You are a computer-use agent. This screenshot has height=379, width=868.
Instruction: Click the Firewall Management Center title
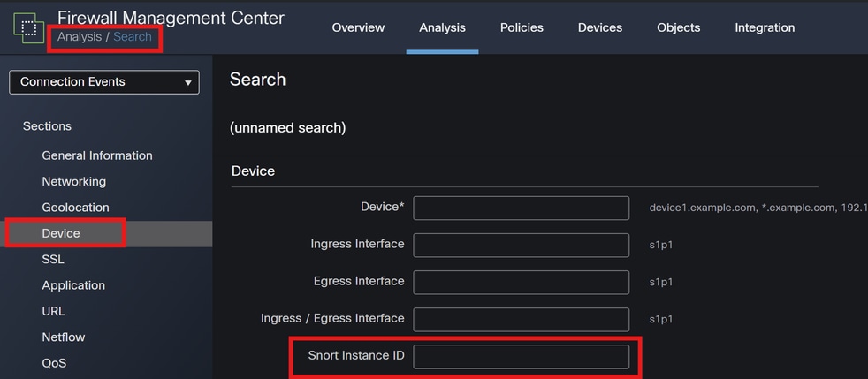coord(171,18)
